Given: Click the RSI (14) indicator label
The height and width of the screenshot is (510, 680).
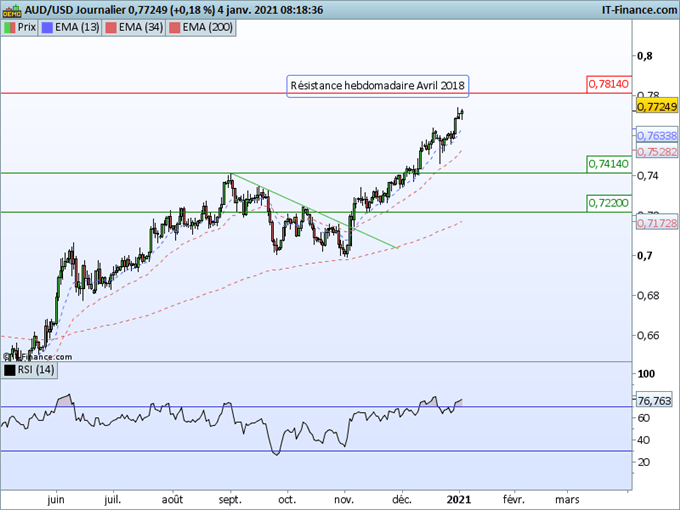Looking at the screenshot, I should [x=36, y=370].
